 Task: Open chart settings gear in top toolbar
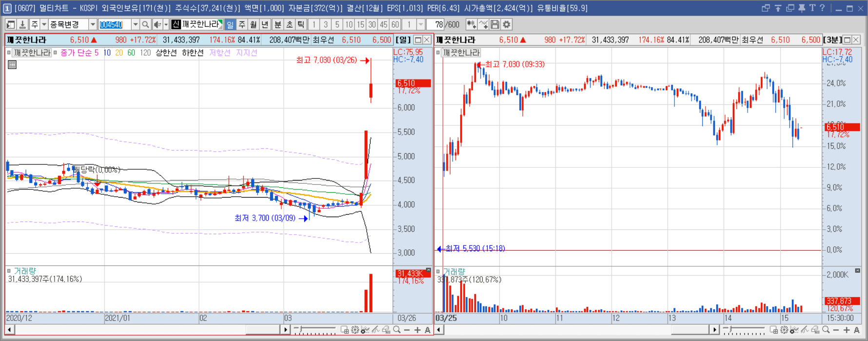coord(507,24)
